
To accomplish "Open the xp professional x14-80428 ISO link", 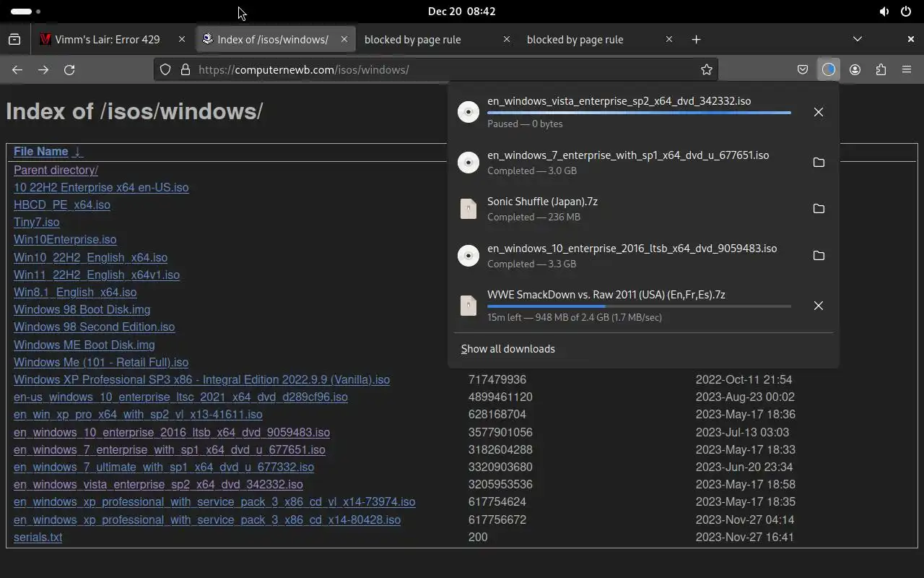I will (x=207, y=519).
